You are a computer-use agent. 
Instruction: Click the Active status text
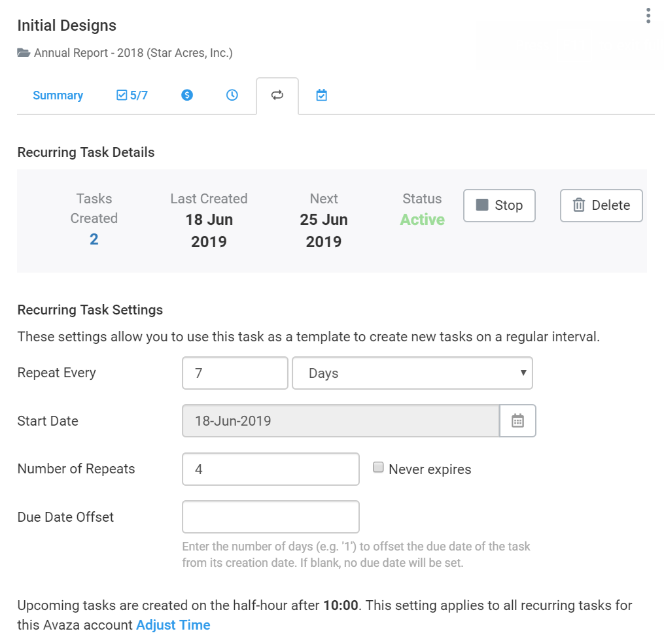[x=422, y=220]
